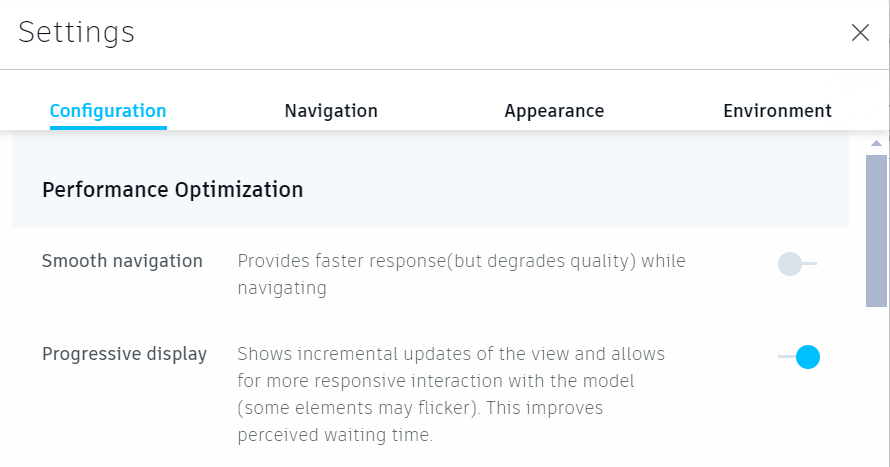The height and width of the screenshot is (467, 890).
Task: Click the blue knob of Progressive display switch
Action: [x=808, y=357]
